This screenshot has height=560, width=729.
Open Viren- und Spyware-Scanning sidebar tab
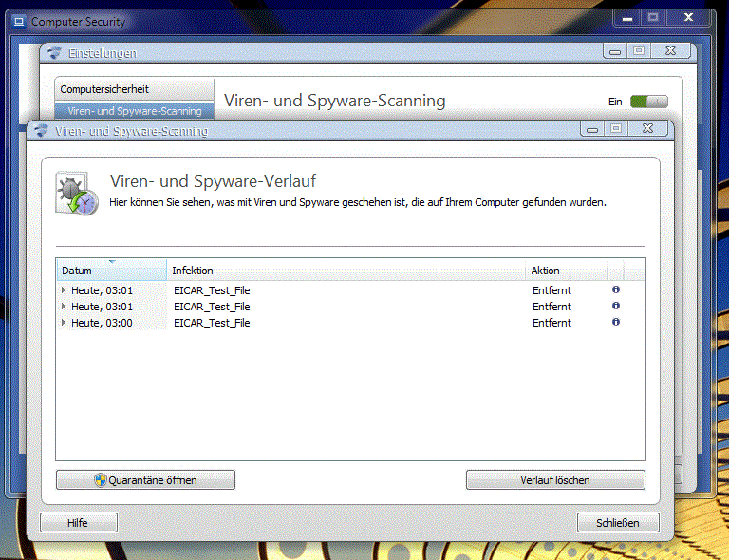pos(134,111)
